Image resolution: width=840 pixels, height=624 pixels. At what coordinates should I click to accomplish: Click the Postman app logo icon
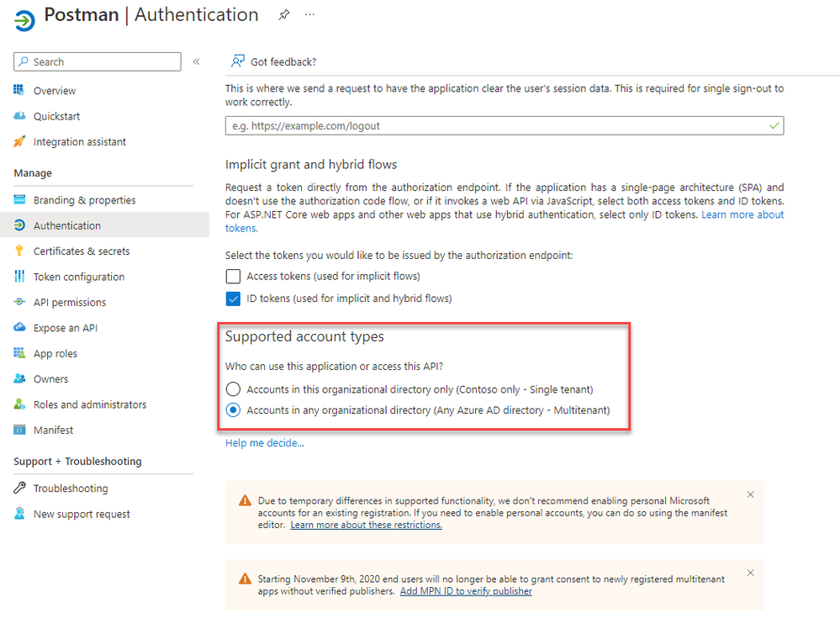click(24, 20)
